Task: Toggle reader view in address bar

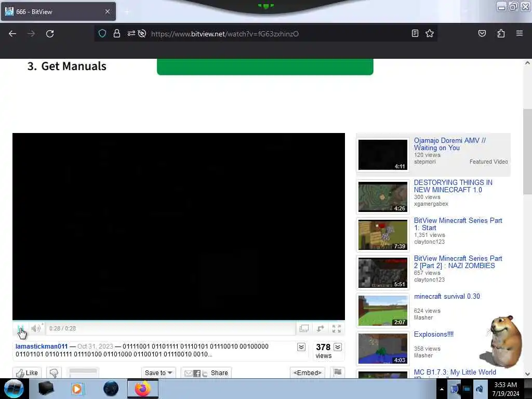Action: (x=415, y=33)
